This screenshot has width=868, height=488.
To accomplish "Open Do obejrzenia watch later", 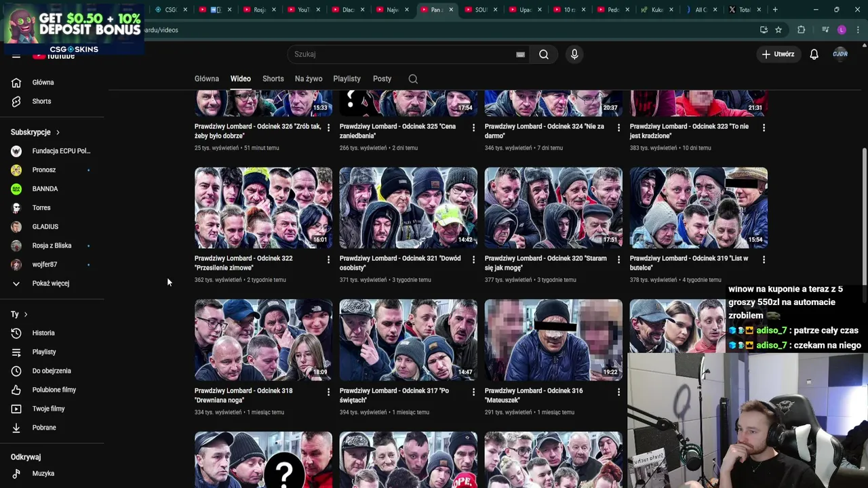I will [52, 371].
